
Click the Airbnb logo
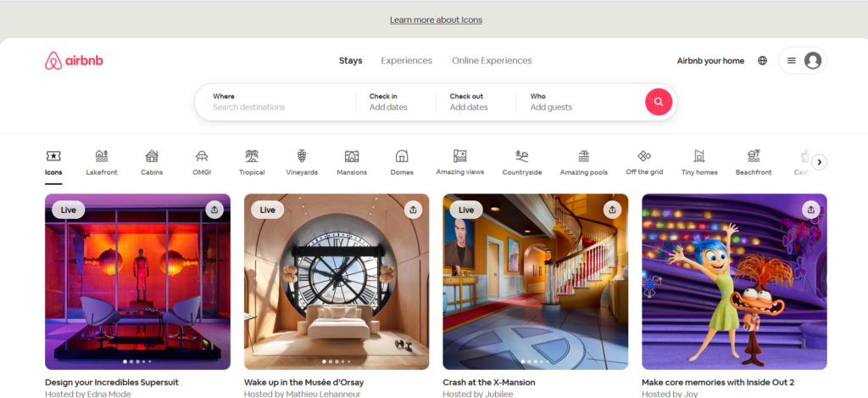pos(74,61)
